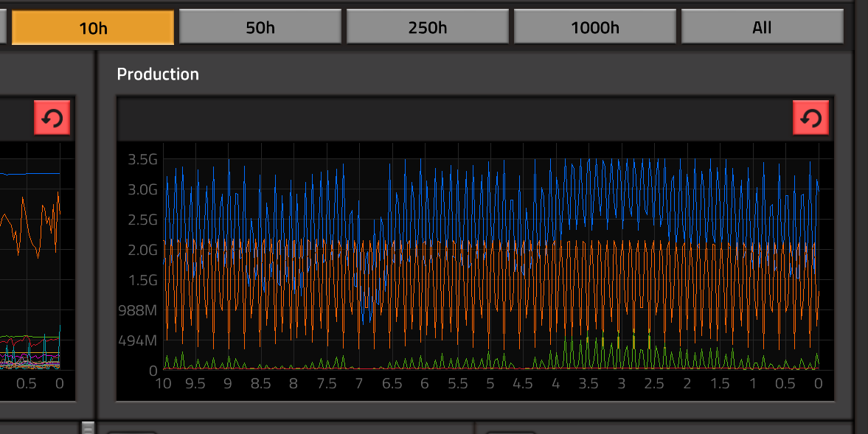This screenshot has width=868, height=434.
Task: Click the 2.5 hour time axis label
Action: coord(654,384)
